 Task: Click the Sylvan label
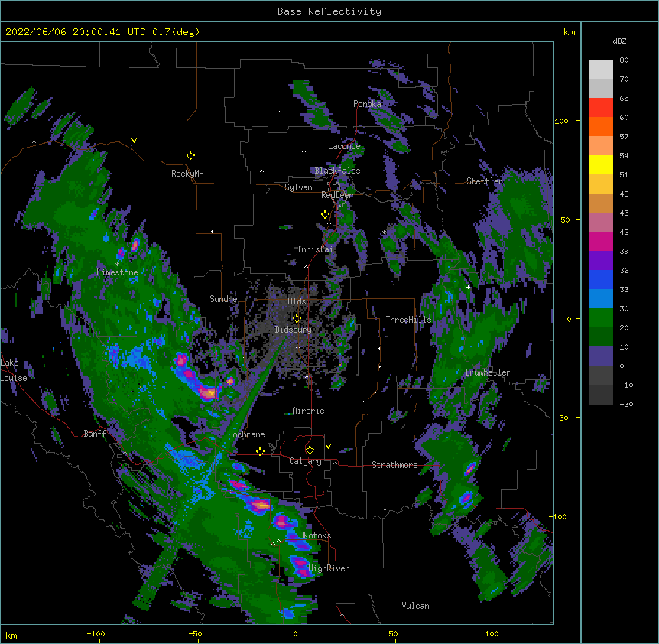coord(298,187)
